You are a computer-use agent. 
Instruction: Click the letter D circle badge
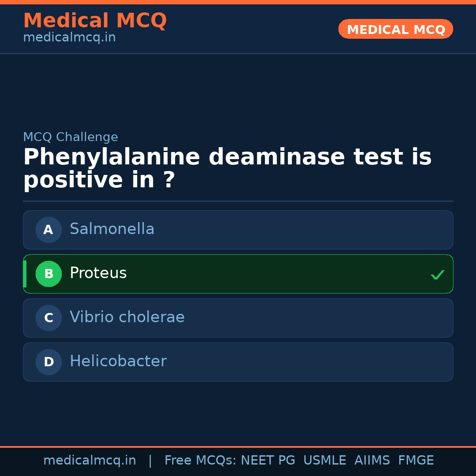48,362
